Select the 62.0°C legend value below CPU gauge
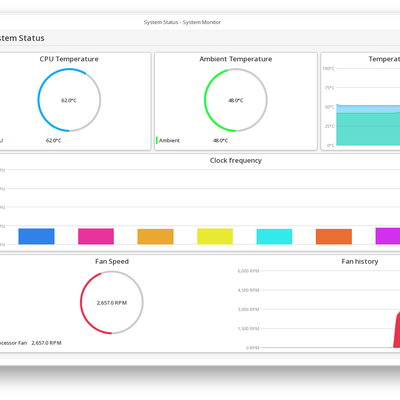The width and height of the screenshot is (400, 400). coord(54,140)
